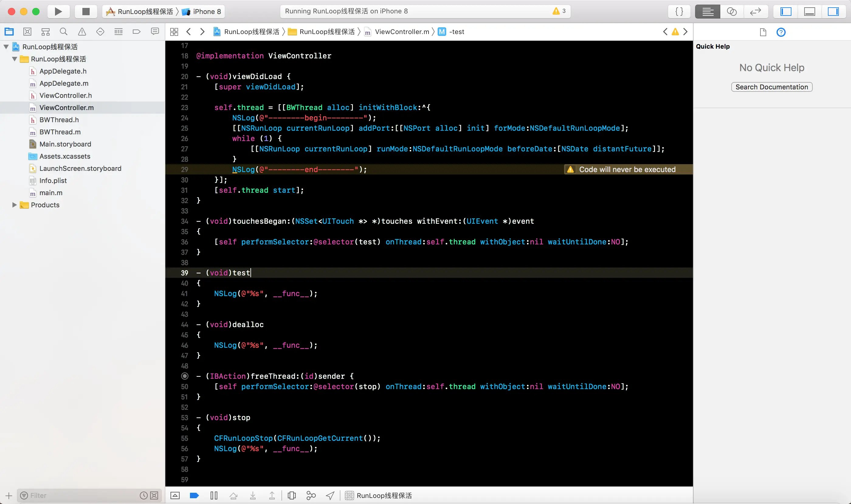
Task: Open the Issue navigator warning icon
Action: coord(82,32)
